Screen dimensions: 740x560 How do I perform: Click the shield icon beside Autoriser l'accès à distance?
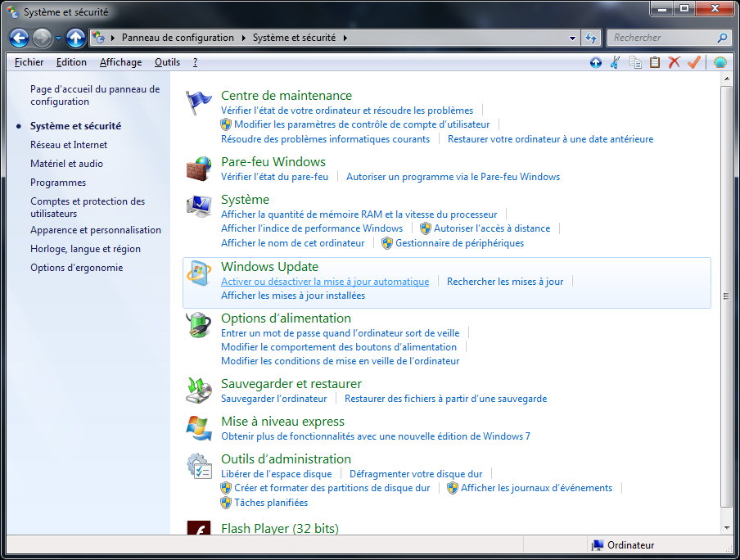pyautogui.click(x=425, y=228)
